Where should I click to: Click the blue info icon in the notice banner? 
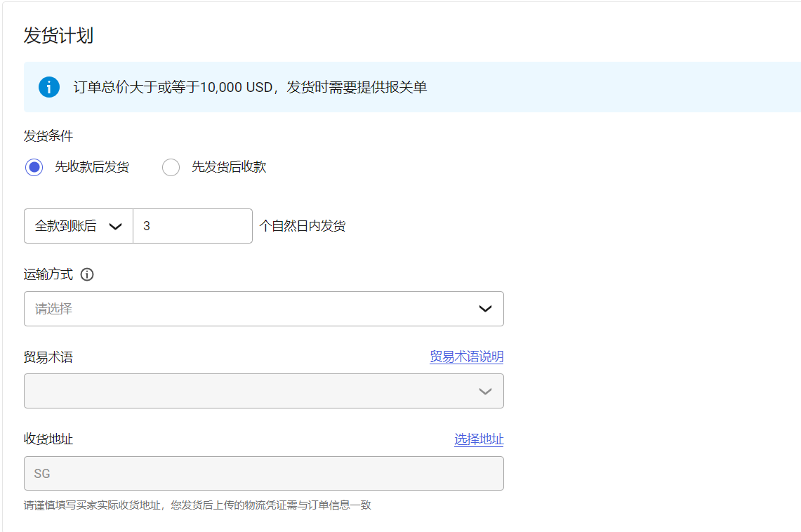pyautogui.click(x=48, y=87)
